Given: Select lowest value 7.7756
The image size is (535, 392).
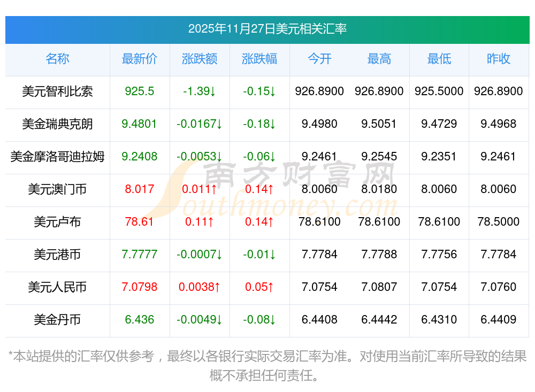Looking at the screenshot, I should [x=439, y=255].
